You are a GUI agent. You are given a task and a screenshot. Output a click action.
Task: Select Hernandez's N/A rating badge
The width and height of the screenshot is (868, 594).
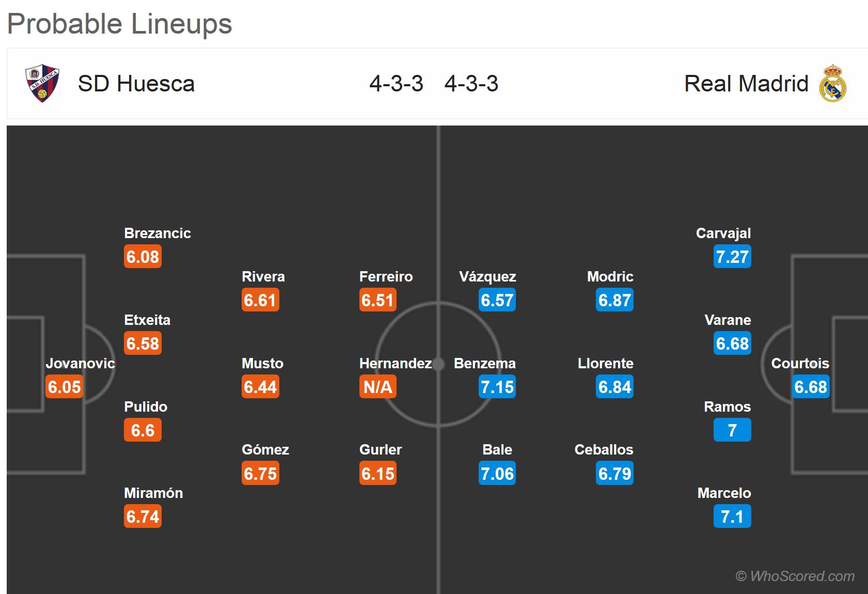[377, 387]
